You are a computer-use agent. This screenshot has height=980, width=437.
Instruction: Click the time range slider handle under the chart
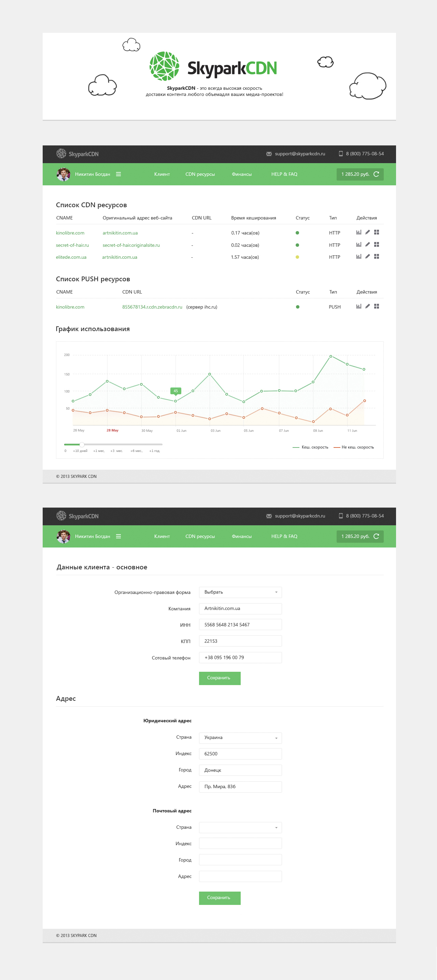[82, 444]
